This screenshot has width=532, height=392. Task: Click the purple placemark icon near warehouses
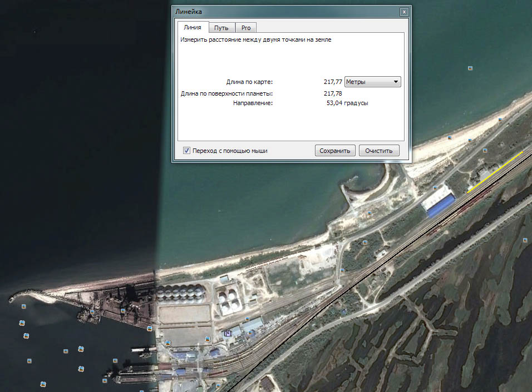point(227,333)
